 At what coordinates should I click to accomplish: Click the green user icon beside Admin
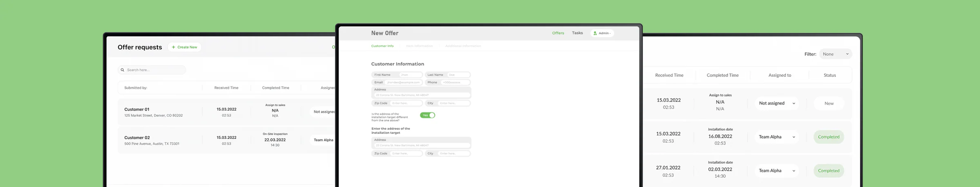(x=595, y=33)
